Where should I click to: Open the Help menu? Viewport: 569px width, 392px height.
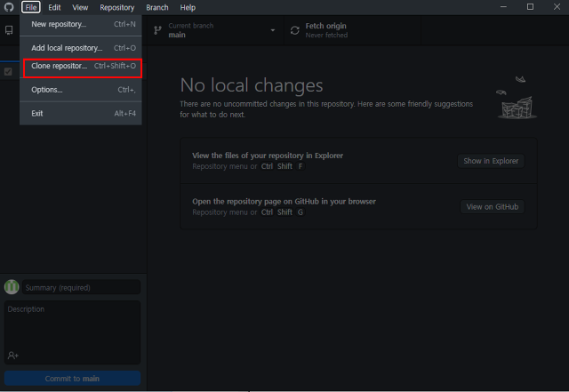pos(188,7)
